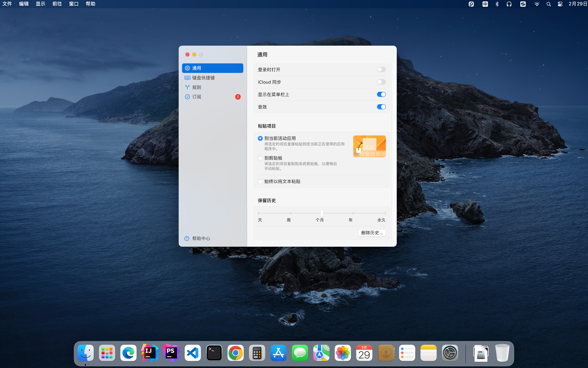Open Finder from the Dock
Image resolution: width=588 pixels, height=368 pixels.
click(x=86, y=353)
